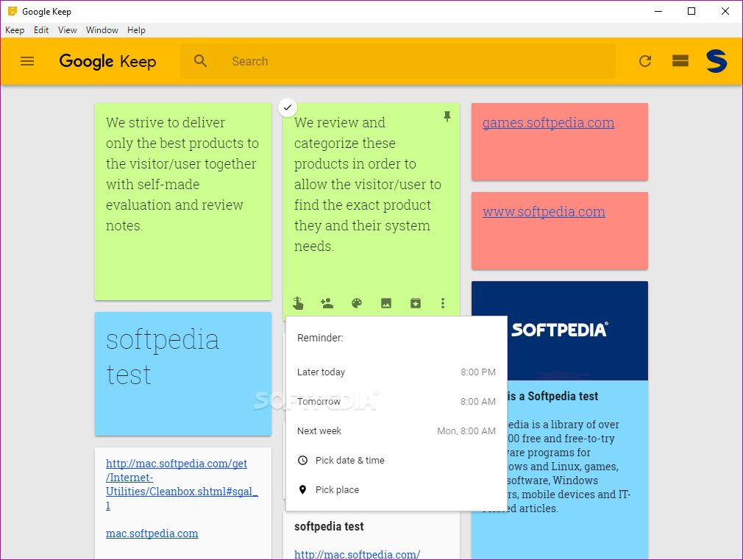Click the 'Reminder:' label
The image size is (743, 560).
click(x=320, y=338)
